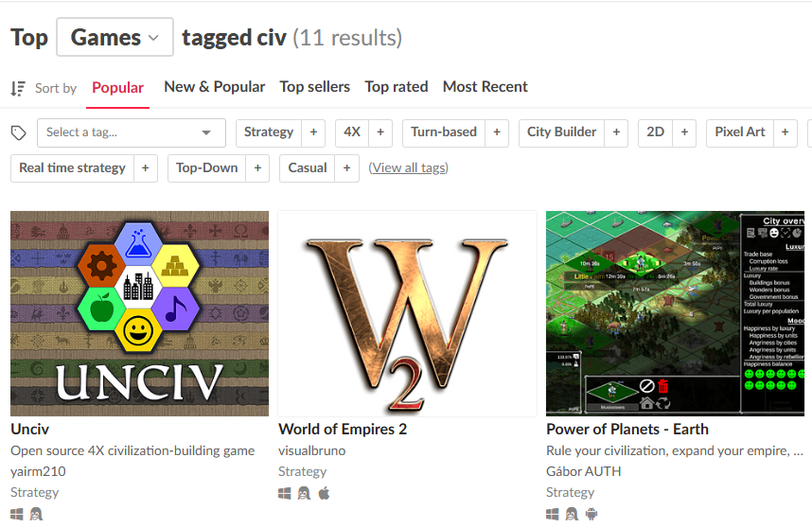Click the Android icon under Power of Planets
This screenshot has width=812, height=528.
(x=591, y=514)
